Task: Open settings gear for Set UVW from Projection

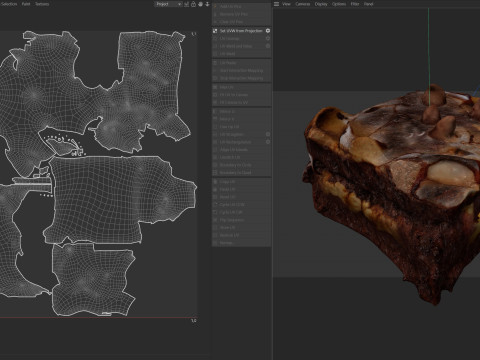Action: (x=268, y=31)
